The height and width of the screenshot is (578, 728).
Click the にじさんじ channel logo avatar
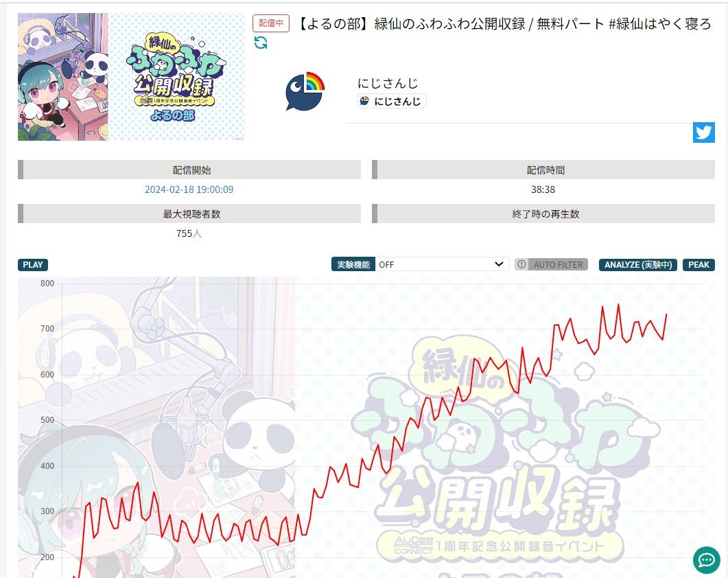(x=305, y=91)
